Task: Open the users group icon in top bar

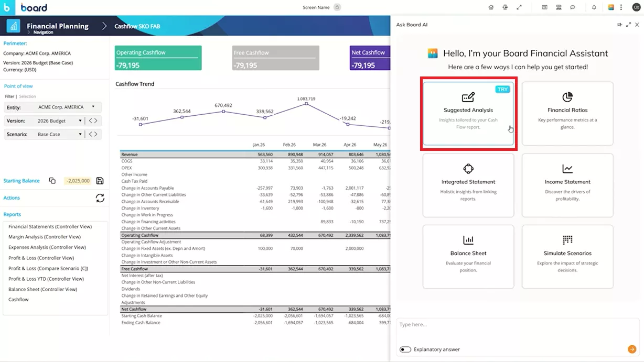Action: pyautogui.click(x=559, y=7)
